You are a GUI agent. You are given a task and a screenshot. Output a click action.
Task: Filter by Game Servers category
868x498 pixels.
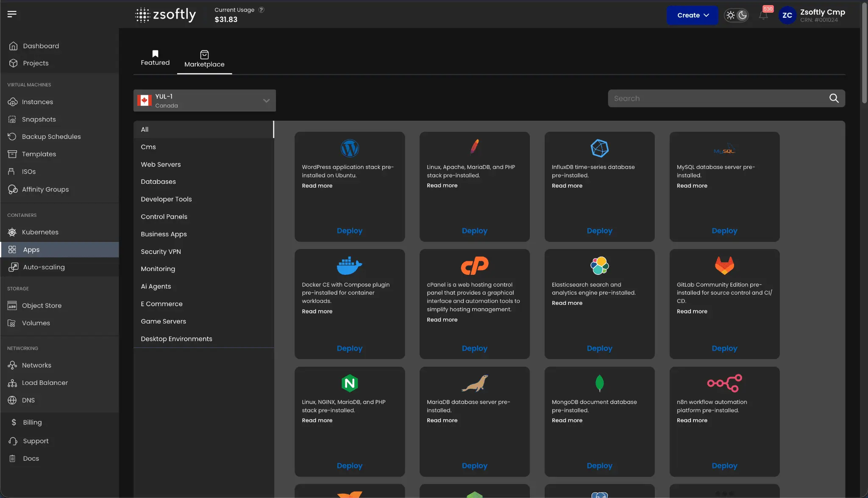click(203, 321)
